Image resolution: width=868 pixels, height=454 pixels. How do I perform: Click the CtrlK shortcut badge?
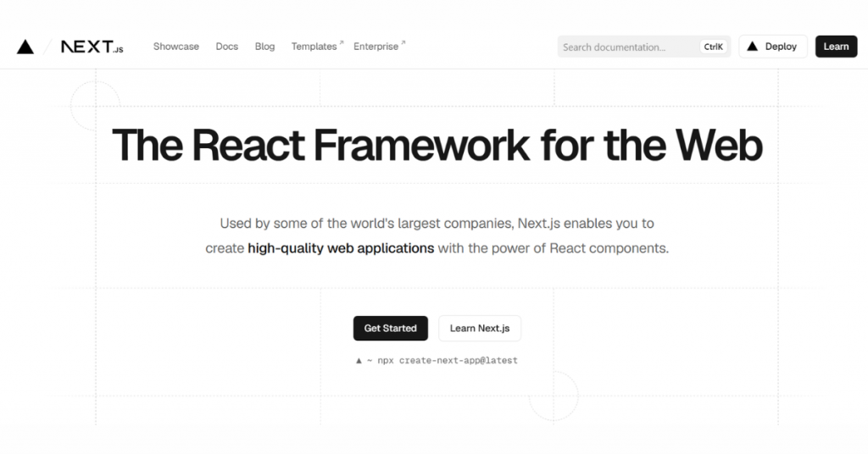click(713, 47)
